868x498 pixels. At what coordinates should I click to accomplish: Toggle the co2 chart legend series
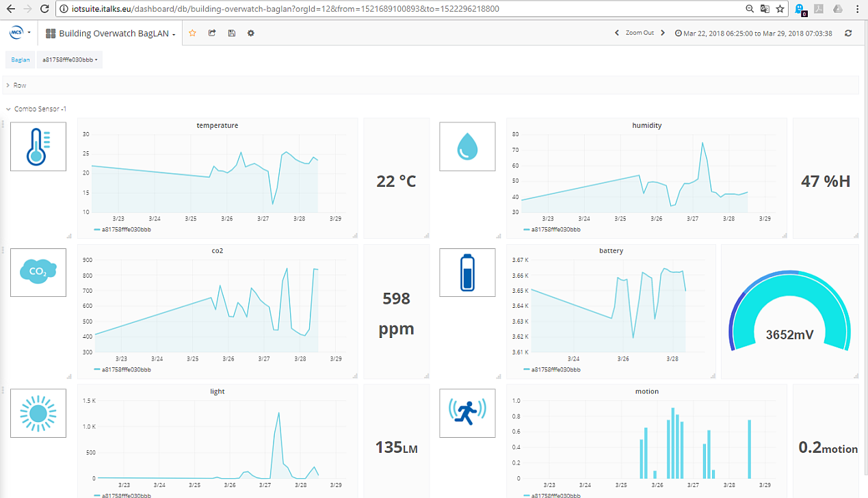(x=126, y=369)
